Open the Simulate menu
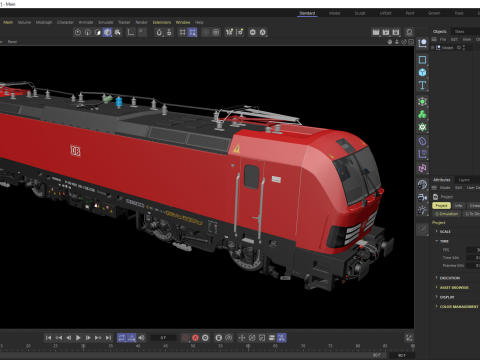The image size is (480, 360). pyautogui.click(x=105, y=22)
